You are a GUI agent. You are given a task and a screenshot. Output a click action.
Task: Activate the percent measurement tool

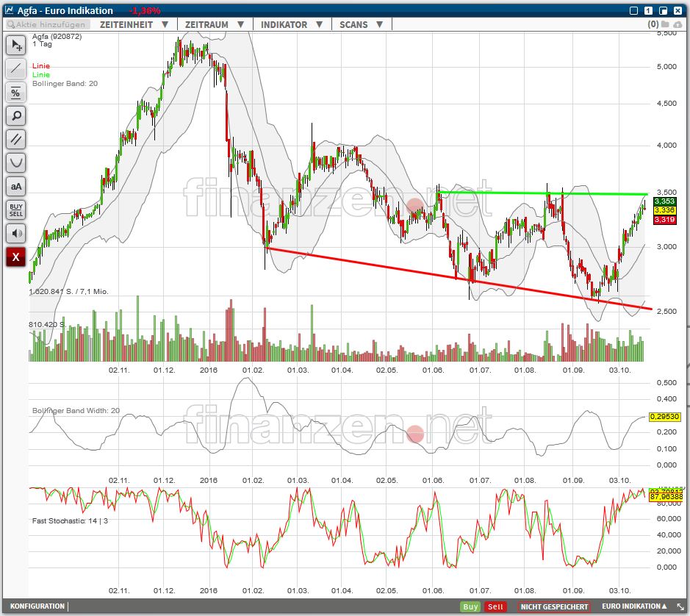[x=15, y=93]
